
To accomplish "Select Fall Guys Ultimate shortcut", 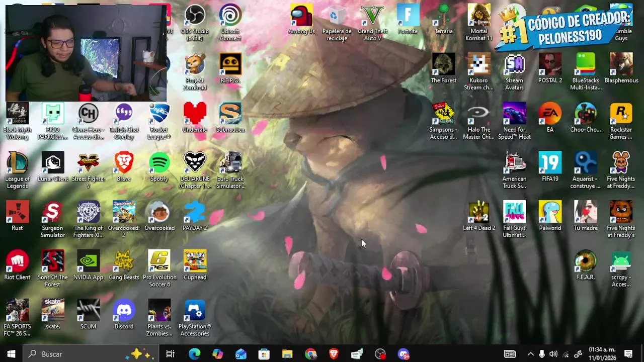I will point(514,219).
